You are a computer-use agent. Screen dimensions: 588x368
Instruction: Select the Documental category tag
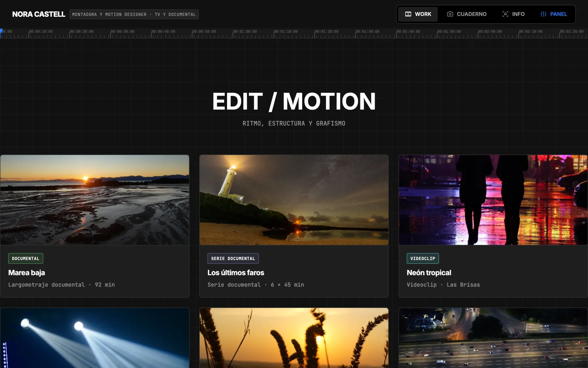25,258
